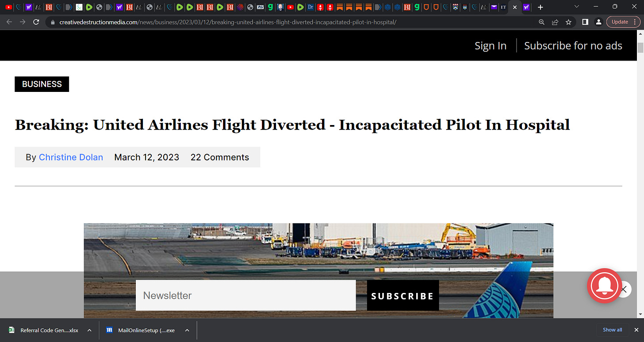Open the Chrome profile avatar menu
Screen dimensions: 644x342
click(598, 22)
